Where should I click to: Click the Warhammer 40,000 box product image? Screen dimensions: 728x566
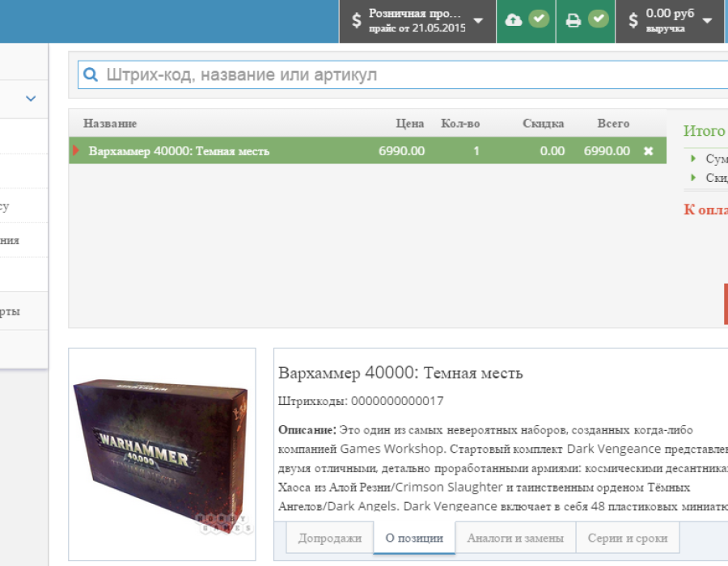(162, 454)
